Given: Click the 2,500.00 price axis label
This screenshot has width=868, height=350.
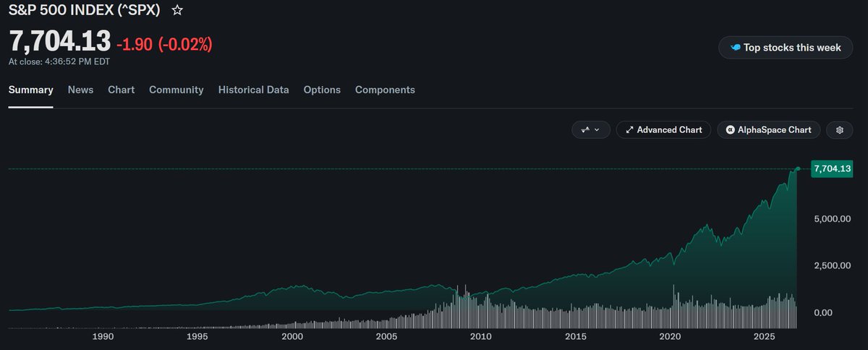Looking at the screenshot, I should [833, 265].
